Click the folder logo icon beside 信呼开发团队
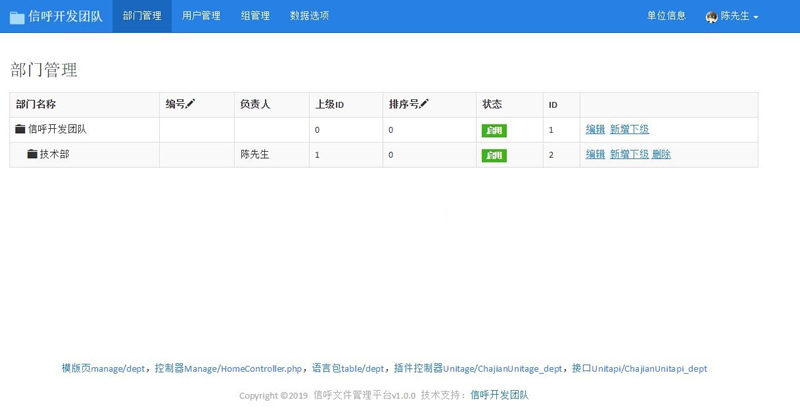The image size is (800, 410). click(17, 17)
